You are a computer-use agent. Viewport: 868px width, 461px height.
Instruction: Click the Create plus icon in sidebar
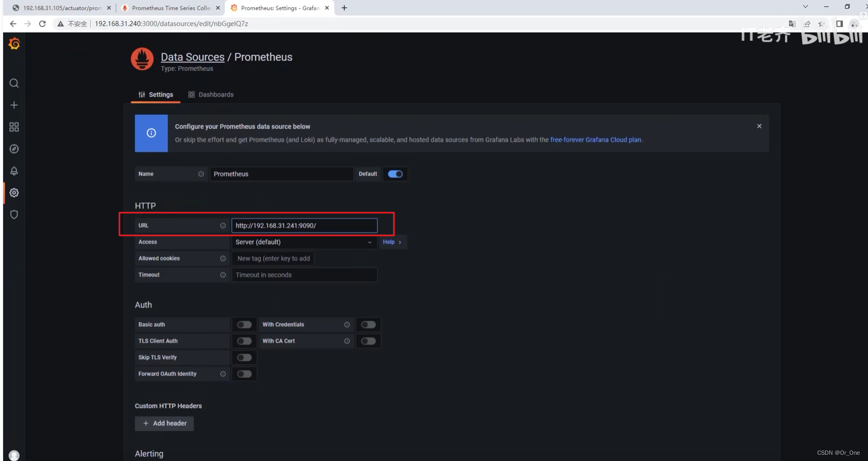(x=14, y=105)
